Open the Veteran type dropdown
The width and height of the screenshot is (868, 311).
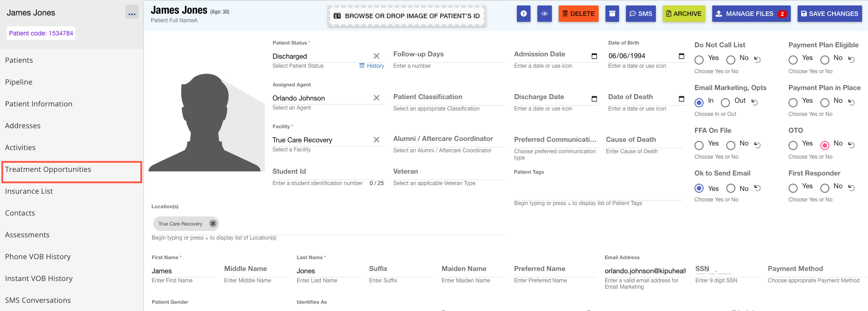(449, 172)
